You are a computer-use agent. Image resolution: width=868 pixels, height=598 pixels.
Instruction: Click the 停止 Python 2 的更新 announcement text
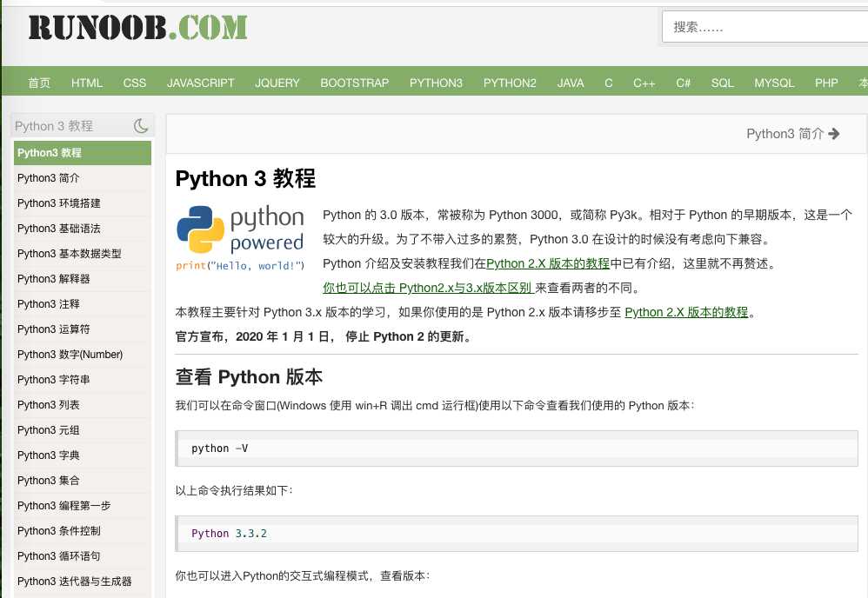pos(409,337)
